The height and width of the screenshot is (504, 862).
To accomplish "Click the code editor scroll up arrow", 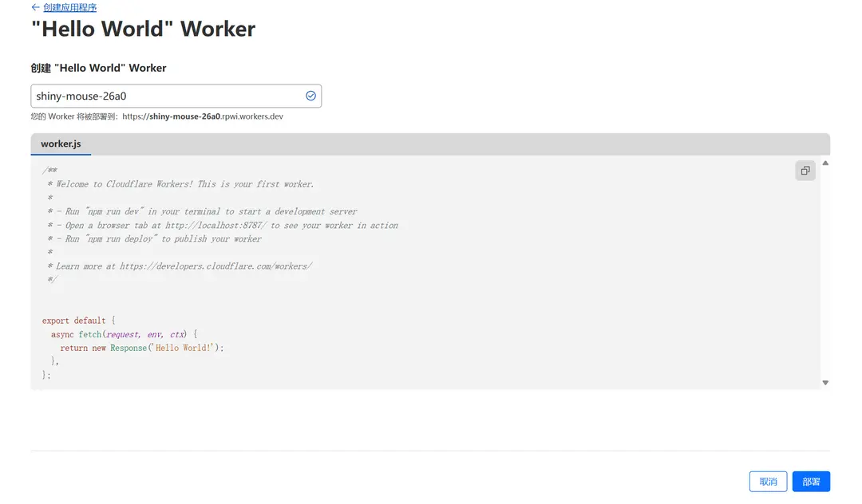I will [825, 163].
